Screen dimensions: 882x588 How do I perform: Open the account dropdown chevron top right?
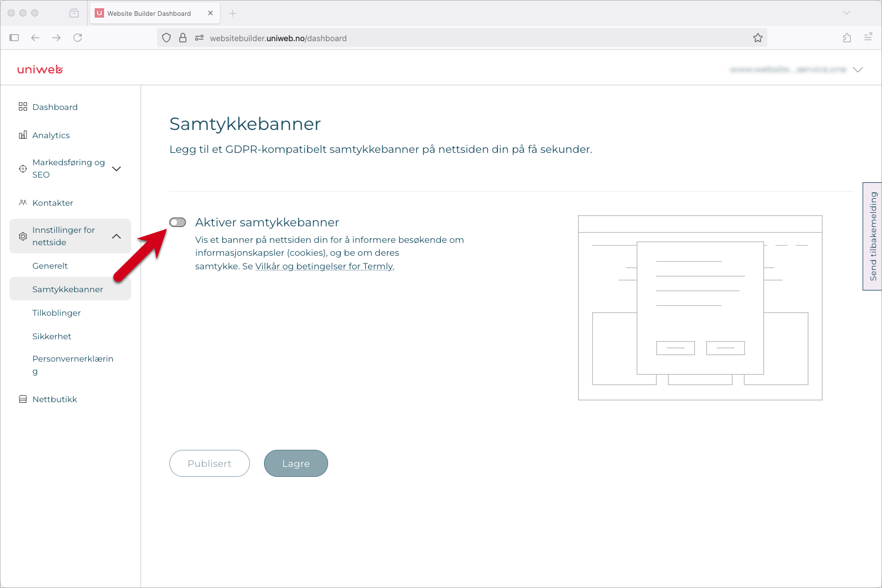pyautogui.click(x=858, y=69)
